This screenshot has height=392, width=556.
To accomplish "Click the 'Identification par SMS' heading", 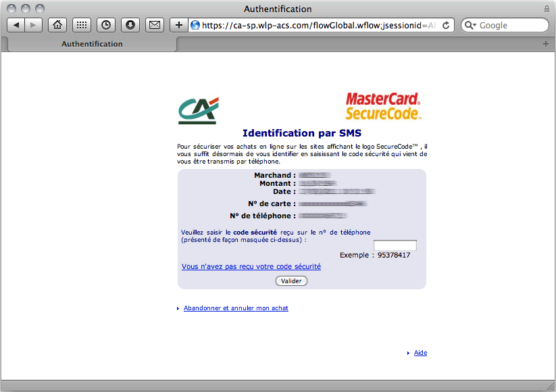I will pyautogui.click(x=302, y=133).
